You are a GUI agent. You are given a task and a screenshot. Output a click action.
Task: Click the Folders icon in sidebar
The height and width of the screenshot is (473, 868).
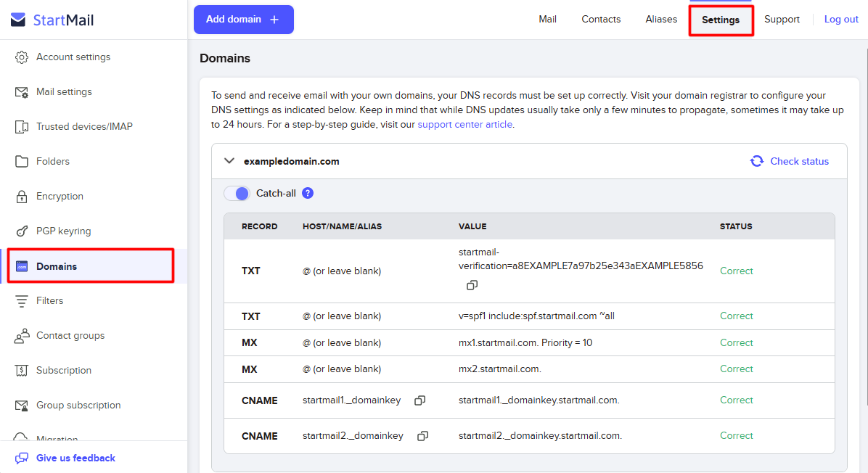coord(22,162)
